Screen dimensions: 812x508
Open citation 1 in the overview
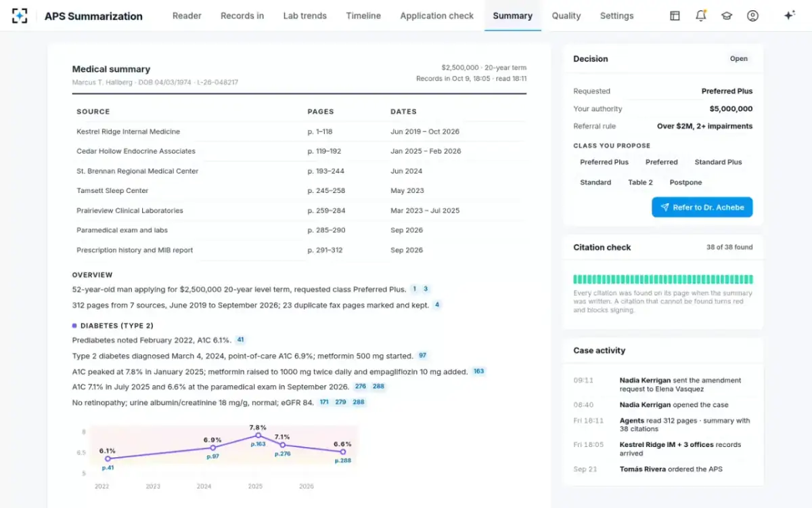click(x=415, y=289)
